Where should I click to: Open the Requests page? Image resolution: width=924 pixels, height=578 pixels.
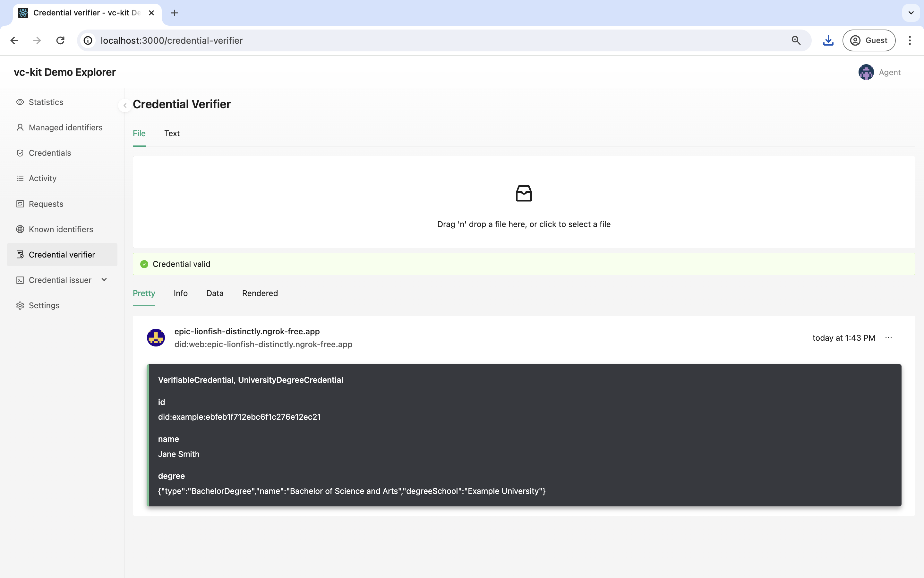(62, 204)
